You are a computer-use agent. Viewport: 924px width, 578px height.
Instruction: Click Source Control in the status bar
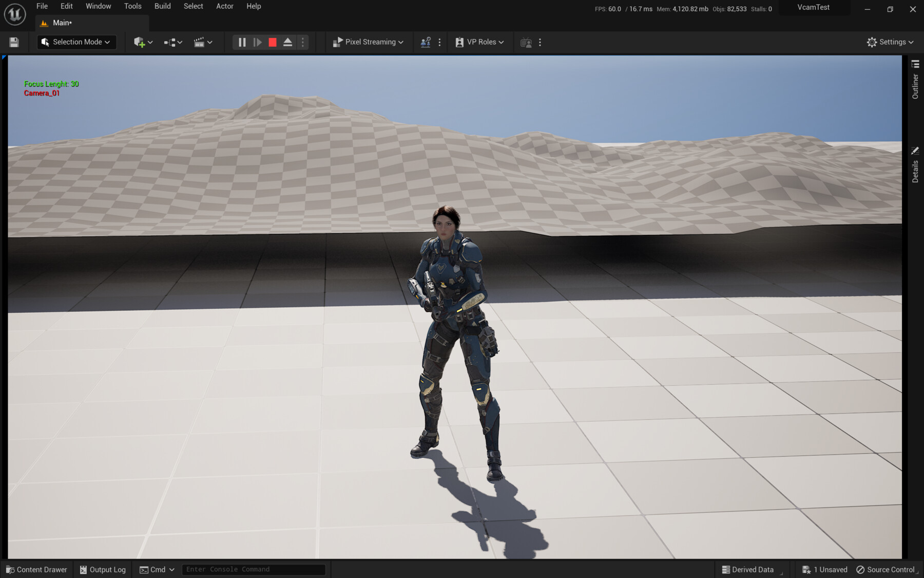coord(887,569)
